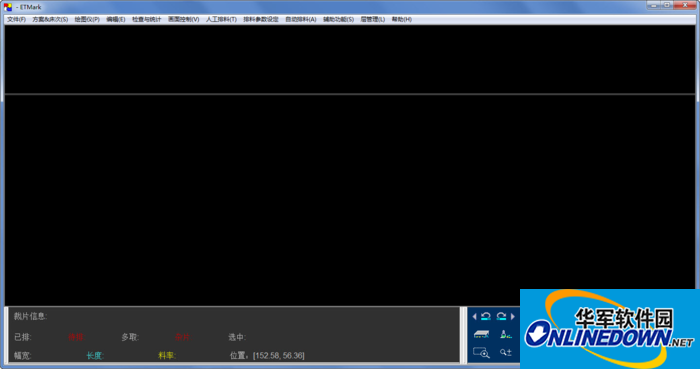Click the cyan 长度 label
The width and height of the screenshot is (700, 369).
coord(95,356)
